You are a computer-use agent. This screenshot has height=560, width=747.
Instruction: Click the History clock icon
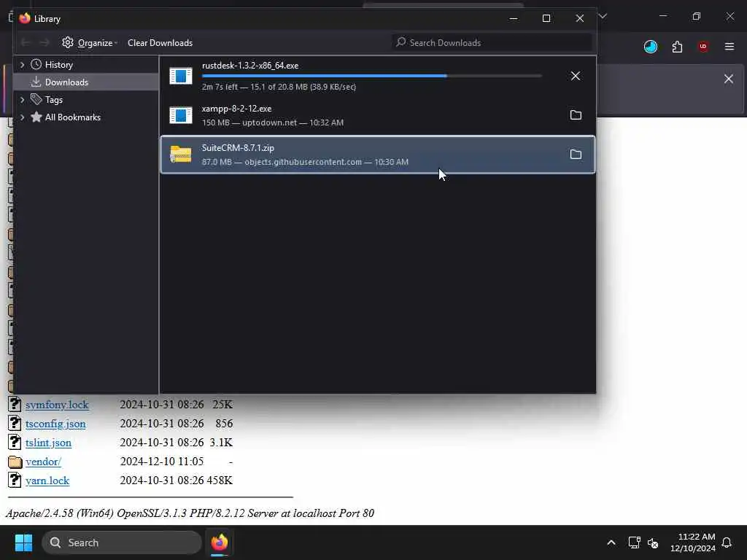[36, 64]
